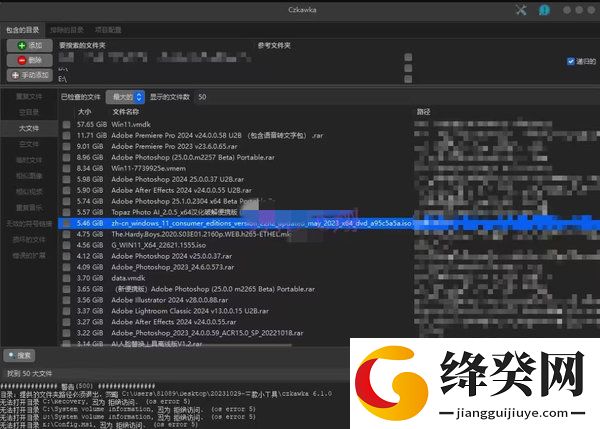Tick checkbox for Adobe Premiere Pro 2024 rar
This screenshot has height=429, width=600.
pyautogui.click(x=67, y=135)
